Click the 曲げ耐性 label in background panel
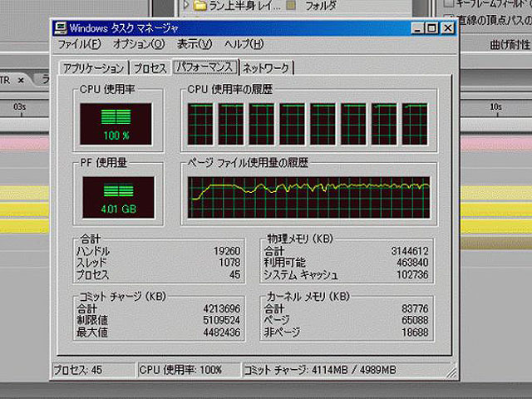Viewport: 532px width, 399px height. click(510, 44)
